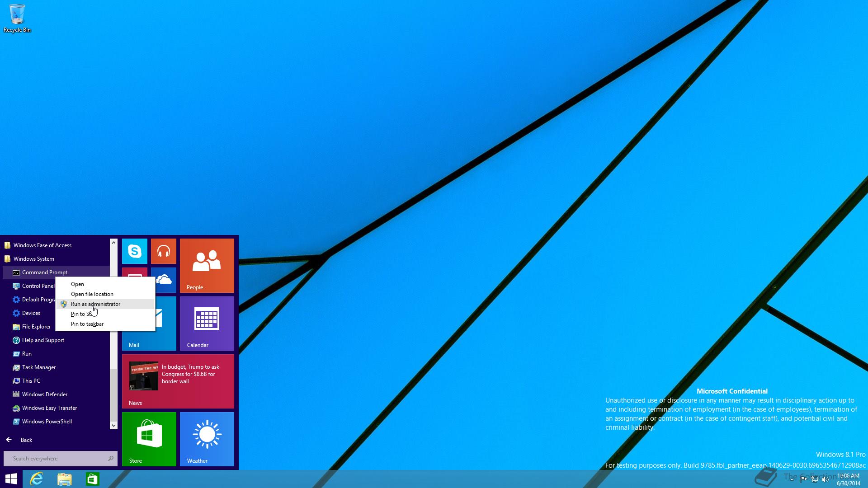Click the search magnifier icon
Viewport: 868px width, 488px height.
[111, 459]
